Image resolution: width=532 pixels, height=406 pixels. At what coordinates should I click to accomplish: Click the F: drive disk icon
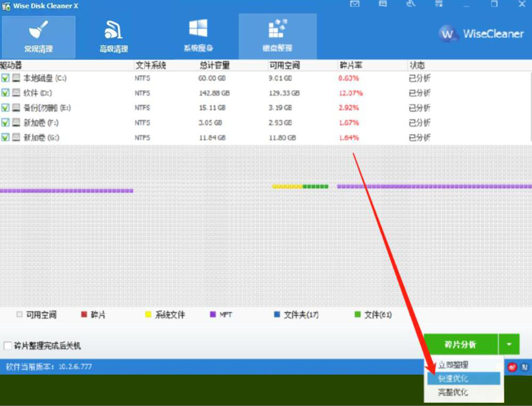pos(16,122)
